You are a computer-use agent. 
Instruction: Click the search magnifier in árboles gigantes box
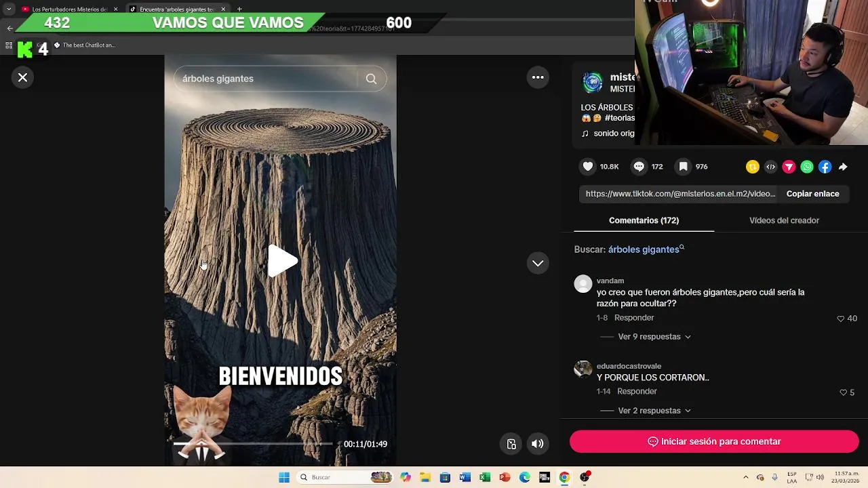click(371, 79)
